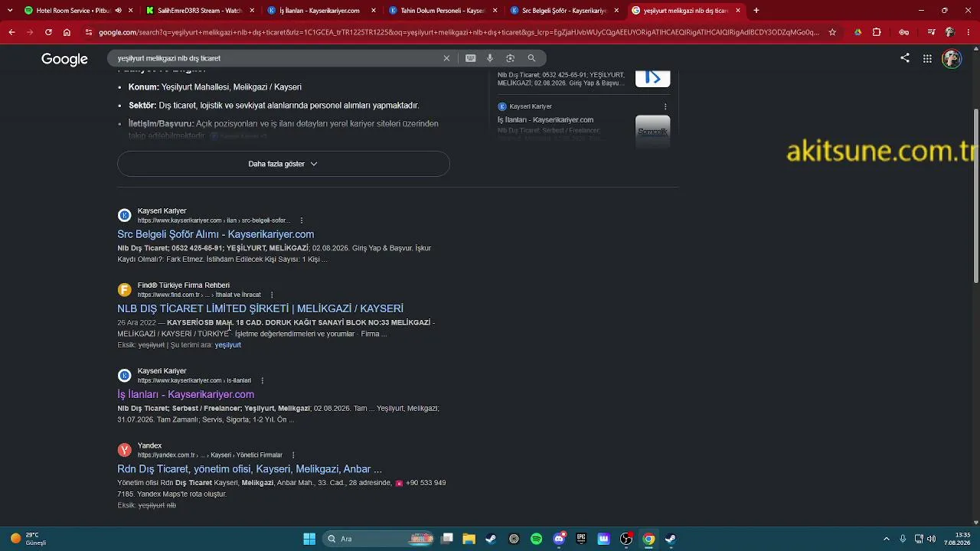Screen dimensions: 980x551
Task: Open the on-screen keyboard input tool
Action: (470, 58)
